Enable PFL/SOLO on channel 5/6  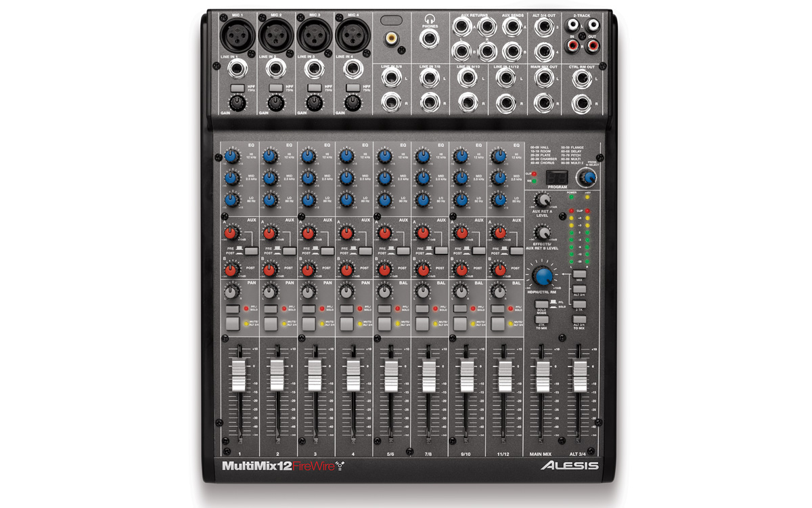pyautogui.click(x=384, y=308)
